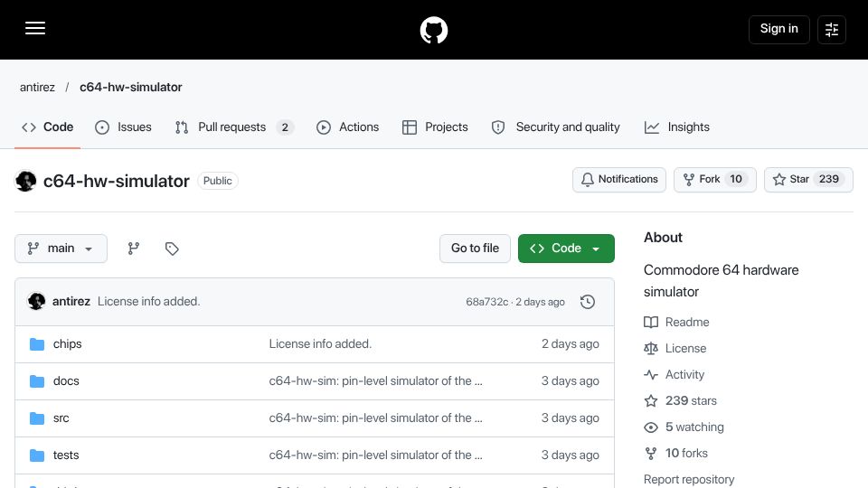868x488 pixels.
Task: Open the 'License info added.' latest commit message
Action: [149, 302]
